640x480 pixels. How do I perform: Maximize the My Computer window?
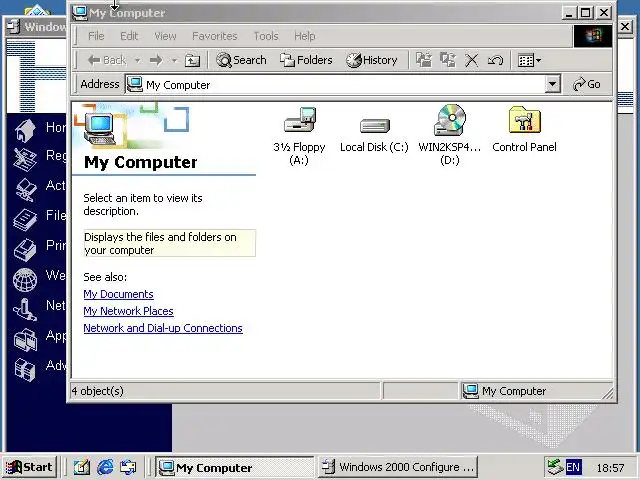[586, 13]
